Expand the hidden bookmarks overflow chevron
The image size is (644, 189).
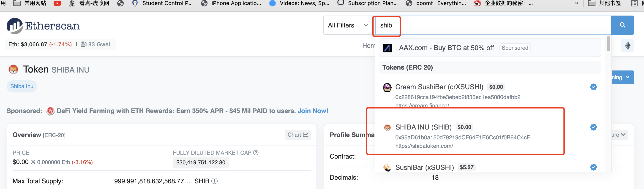[576, 3]
